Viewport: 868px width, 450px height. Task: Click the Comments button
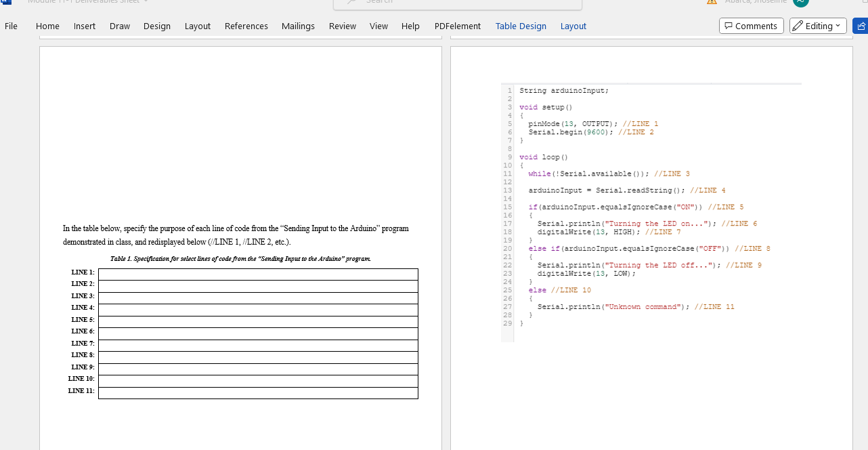751,26
